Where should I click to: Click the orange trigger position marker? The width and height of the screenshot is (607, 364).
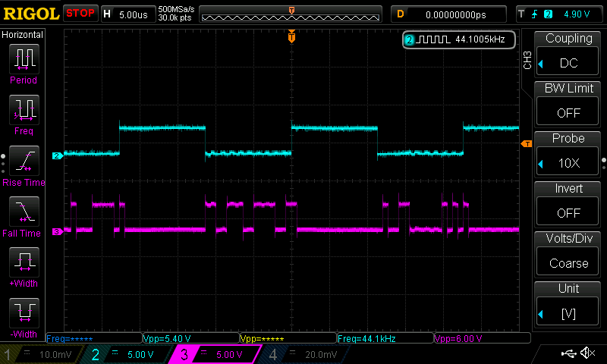pos(291,36)
